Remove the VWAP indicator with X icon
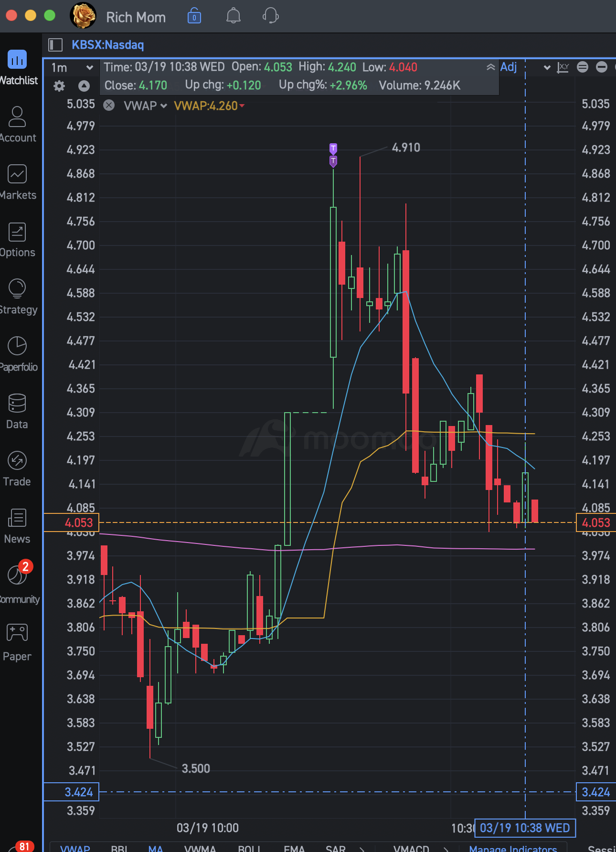Viewport: 616px width, 852px height. (109, 106)
